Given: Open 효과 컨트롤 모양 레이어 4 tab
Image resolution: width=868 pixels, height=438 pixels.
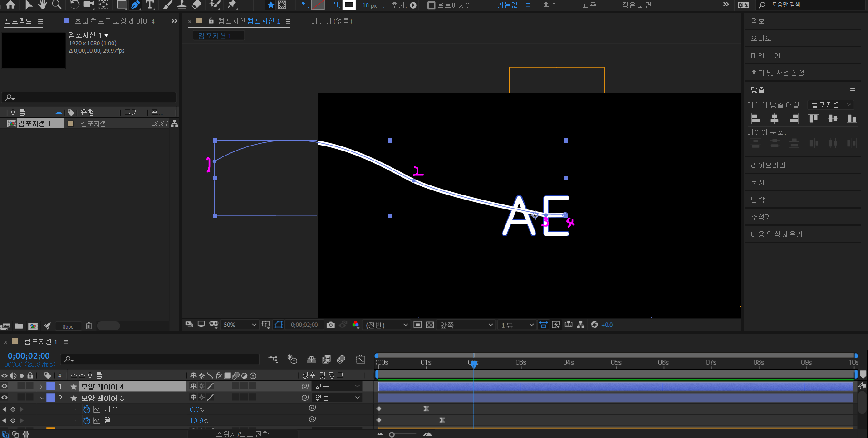Looking at the screenshot, I should coord(114,21).
